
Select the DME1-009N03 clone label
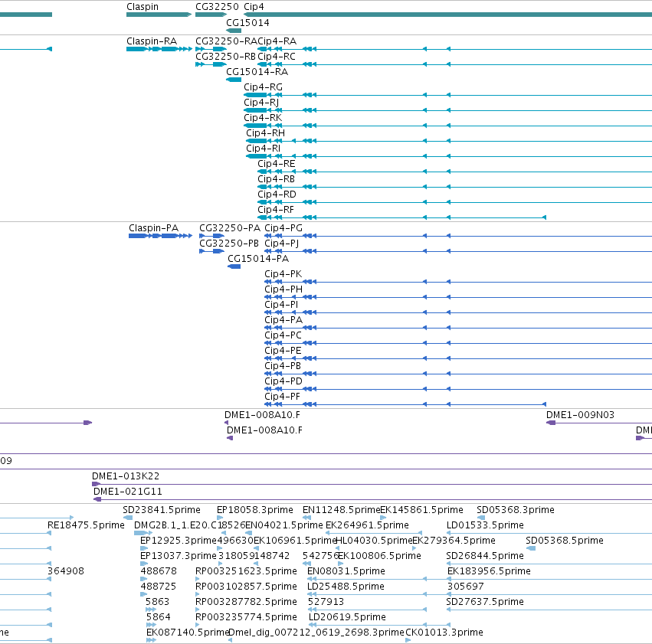click(580, 415)
